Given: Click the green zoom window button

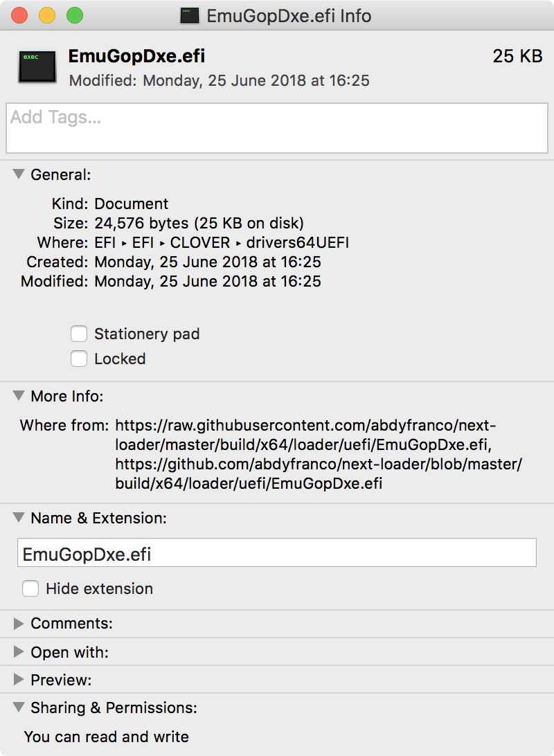Looking at the screenshot, I should (74, 15).
